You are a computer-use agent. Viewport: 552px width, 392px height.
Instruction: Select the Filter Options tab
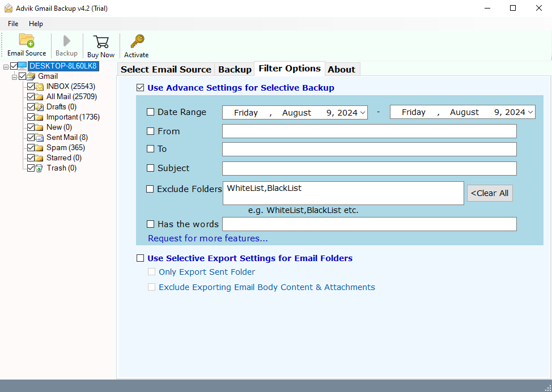point(290,69)
